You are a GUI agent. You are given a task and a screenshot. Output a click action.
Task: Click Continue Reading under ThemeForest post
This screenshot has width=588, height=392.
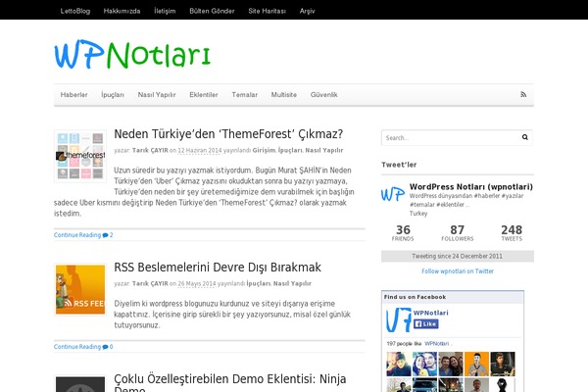click(77, 235)
